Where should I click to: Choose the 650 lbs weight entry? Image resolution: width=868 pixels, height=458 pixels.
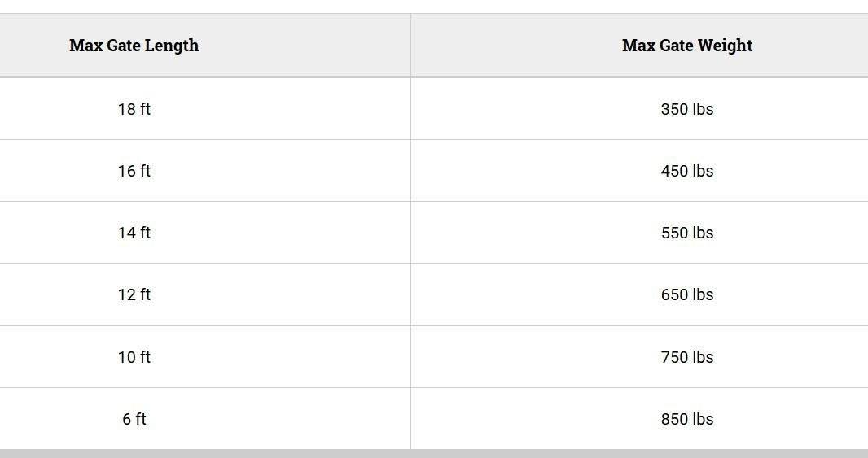point(686,294)
